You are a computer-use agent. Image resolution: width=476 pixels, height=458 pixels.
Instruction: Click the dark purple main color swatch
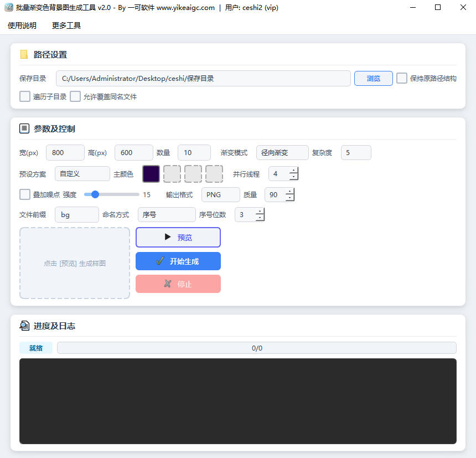point(151,174)
